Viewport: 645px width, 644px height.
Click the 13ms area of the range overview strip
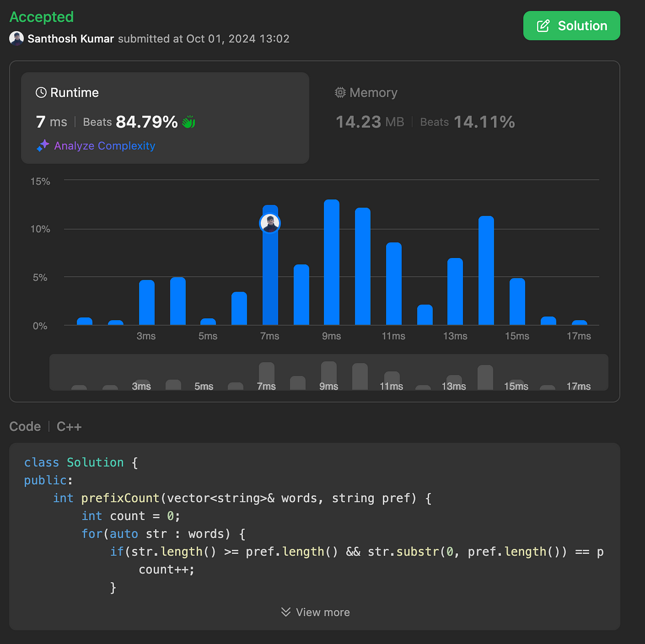[x=454, y=382]
